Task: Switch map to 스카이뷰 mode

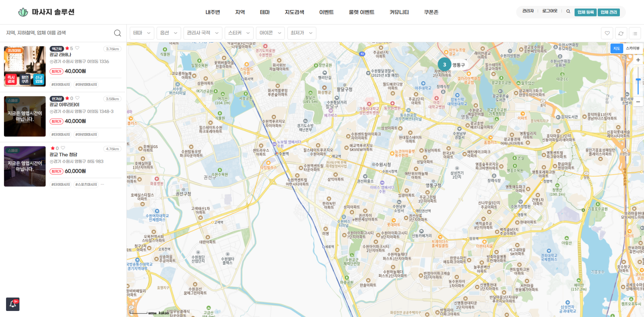Action: tap(632, 48)
